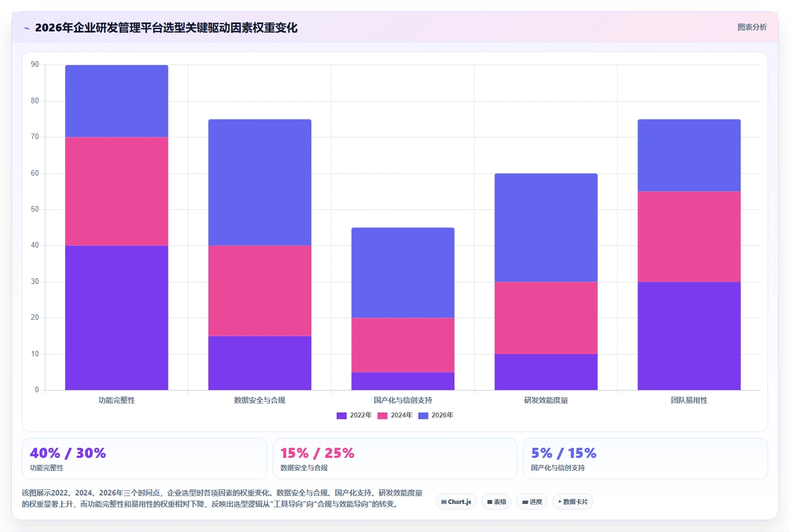Select the 5% / 15% 国产化与信创支持 stat card
Screen dimensions: 790x532
click(x=645, y=458)
